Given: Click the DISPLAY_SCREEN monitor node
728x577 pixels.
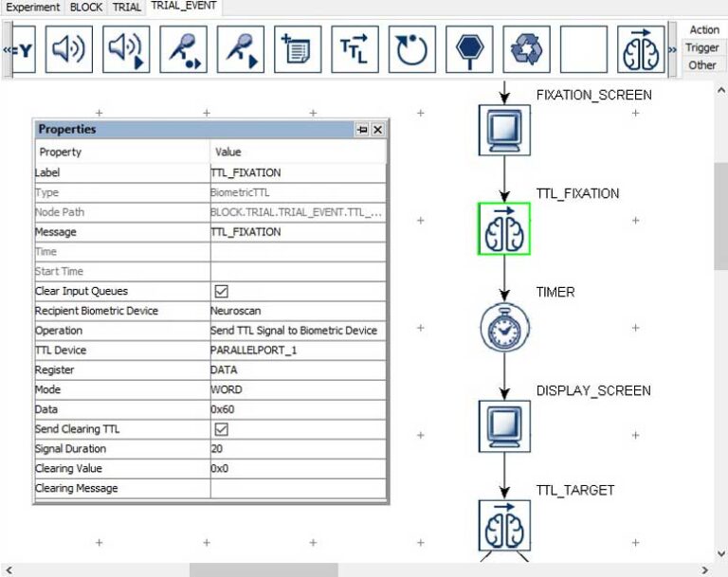Looking at the screenshot, I should click(x=504, y=426).
